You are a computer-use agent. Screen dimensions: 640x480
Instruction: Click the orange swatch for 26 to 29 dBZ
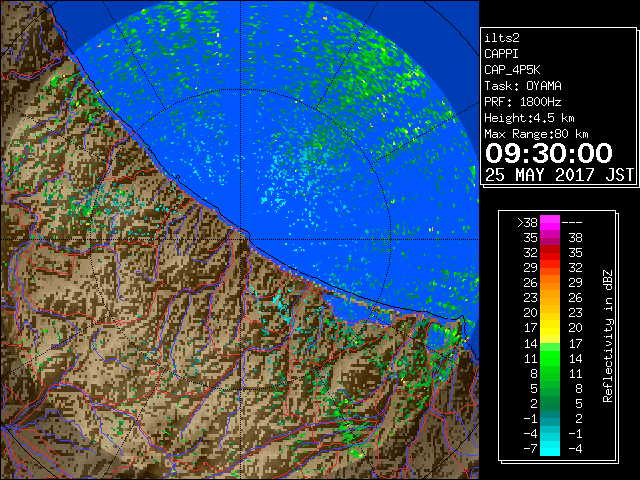pyautogui.click(x=550, y=283)
